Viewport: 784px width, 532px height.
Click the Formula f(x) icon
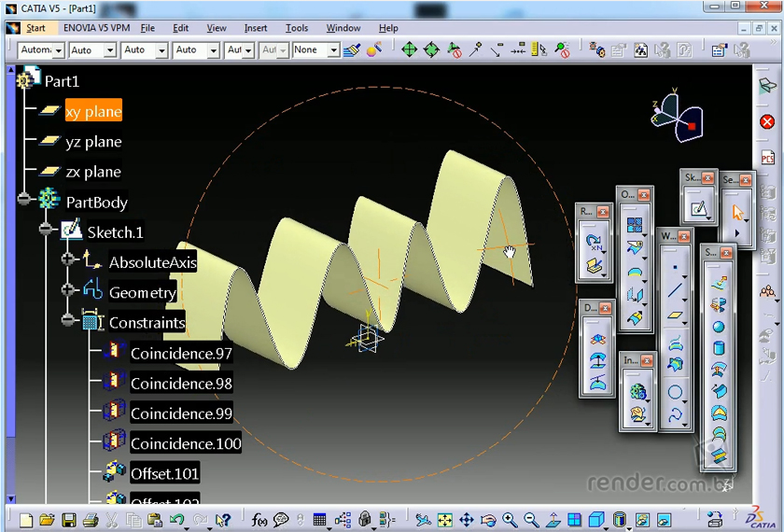click(x=259, y=520)
